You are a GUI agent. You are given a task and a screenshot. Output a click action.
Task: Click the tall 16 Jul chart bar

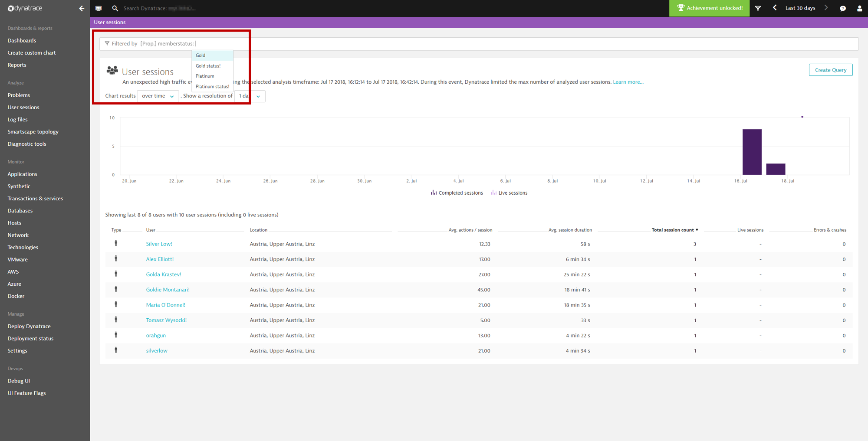click(752, 152)
